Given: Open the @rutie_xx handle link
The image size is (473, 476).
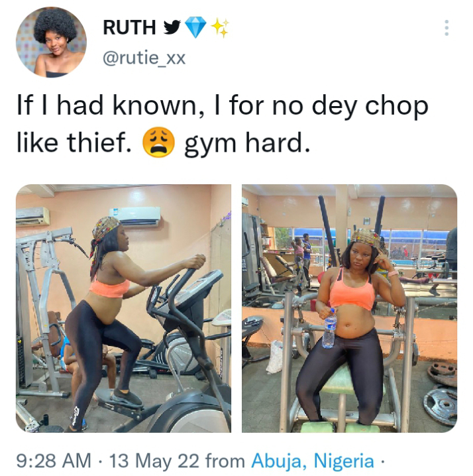Looking at the screenshot, I should [144, 58].
